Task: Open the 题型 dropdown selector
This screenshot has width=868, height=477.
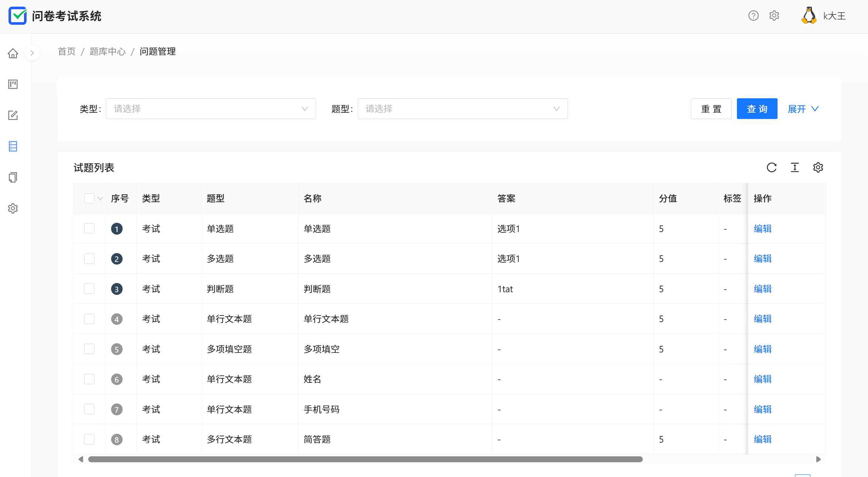Action: click(462, 109)
